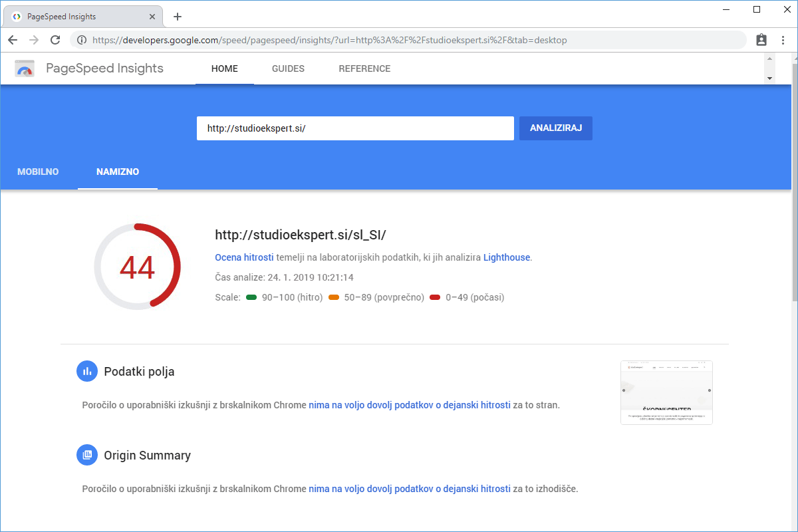Open the Chrome three-dot menu
Screen dimensions: 798x532
pyautogui.click(x=783, y=40)
